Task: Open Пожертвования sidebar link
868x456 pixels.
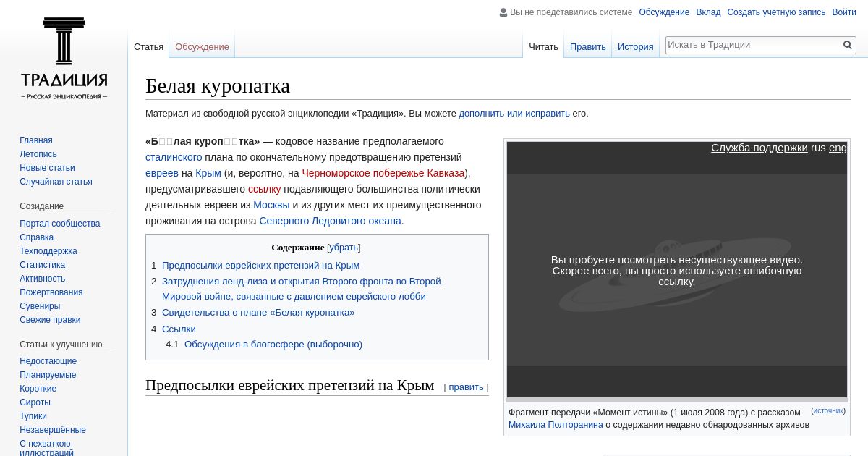Action: pos(51,292)
